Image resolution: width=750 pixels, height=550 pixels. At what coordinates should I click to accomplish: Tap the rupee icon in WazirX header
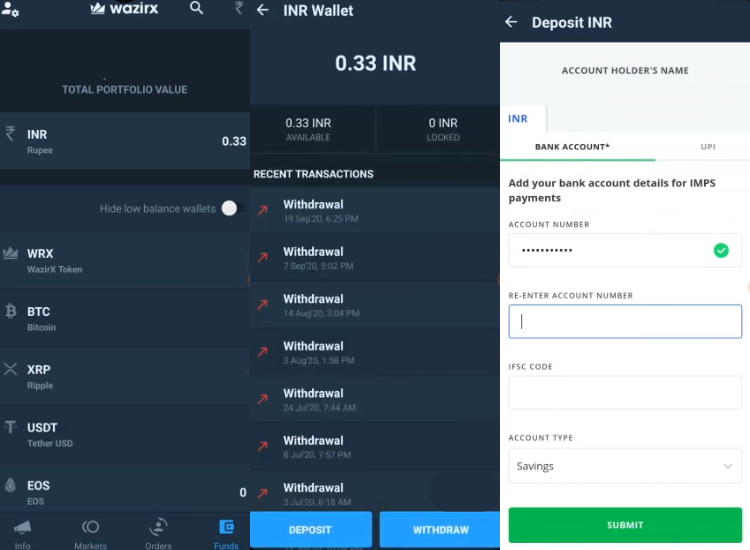point(239,7)
